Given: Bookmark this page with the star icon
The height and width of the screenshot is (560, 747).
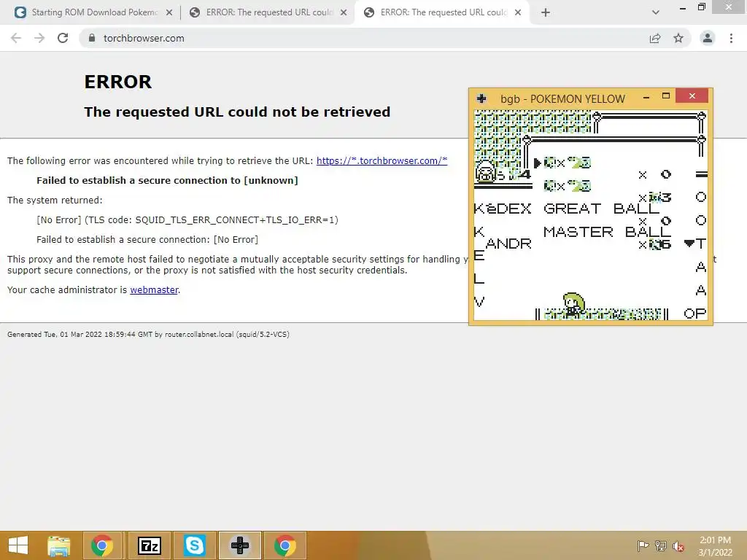Looking at the screenshot, I should click(678, 38).
